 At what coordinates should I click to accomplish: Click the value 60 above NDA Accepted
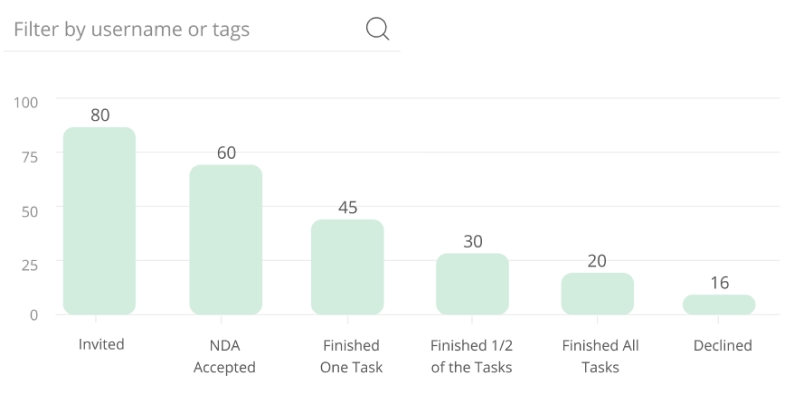point(226,153)
